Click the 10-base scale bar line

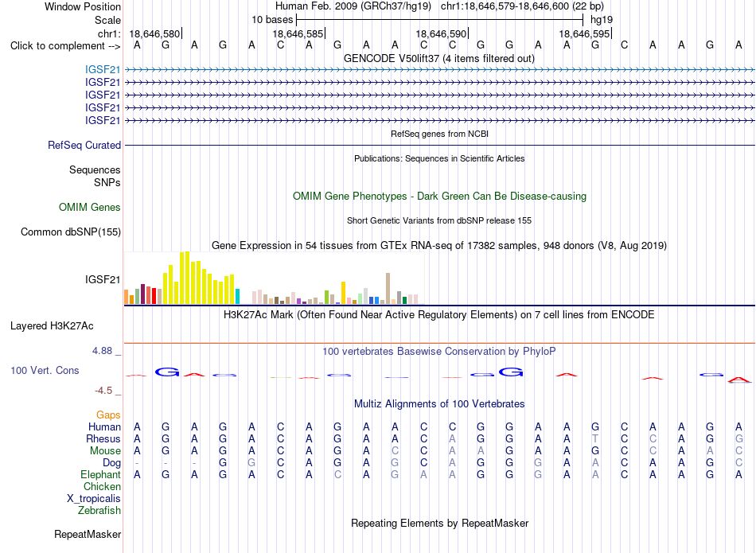click(440, 20)
